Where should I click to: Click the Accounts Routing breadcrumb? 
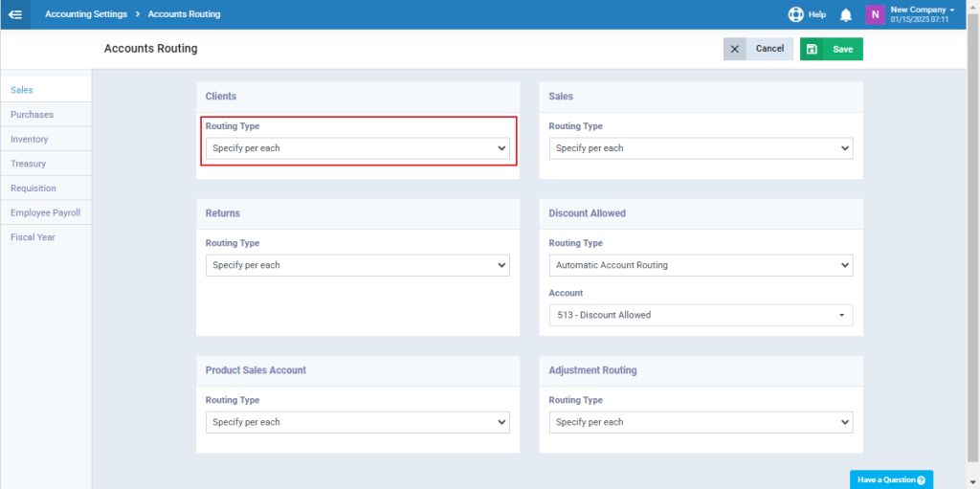click(x=185, y=13)
